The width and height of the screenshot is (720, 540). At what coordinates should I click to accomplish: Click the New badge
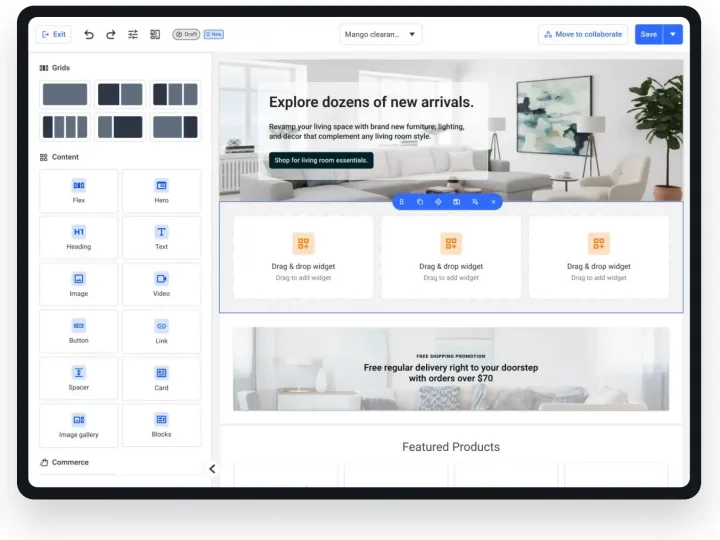(x=214, y=34)
